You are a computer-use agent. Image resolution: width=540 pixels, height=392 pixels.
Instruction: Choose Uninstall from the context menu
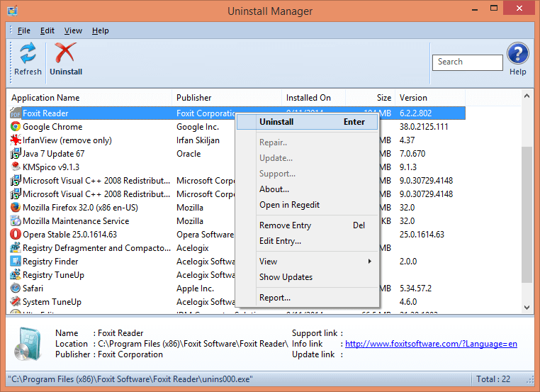click(x=307, y=122)
